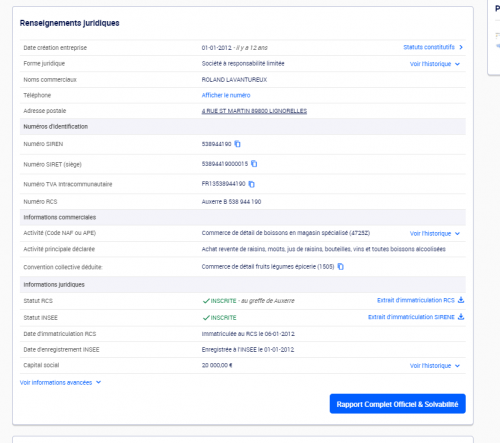Select the RCS number Auxerre B 538 944 190
The width and height of the screenshot is (500, 443).
[x=231, y=202]
